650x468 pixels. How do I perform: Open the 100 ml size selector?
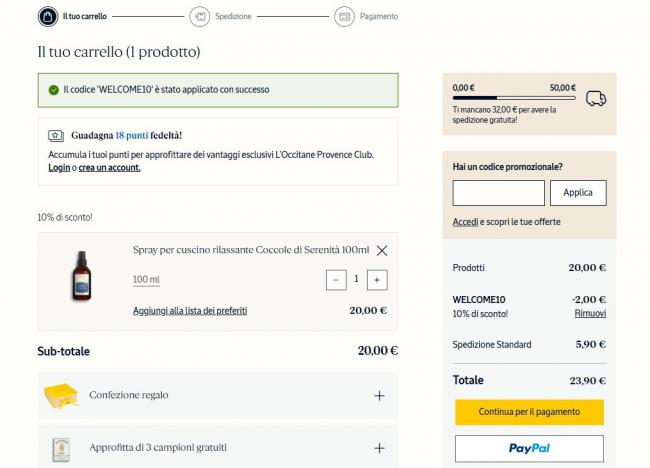pos(146,280)
